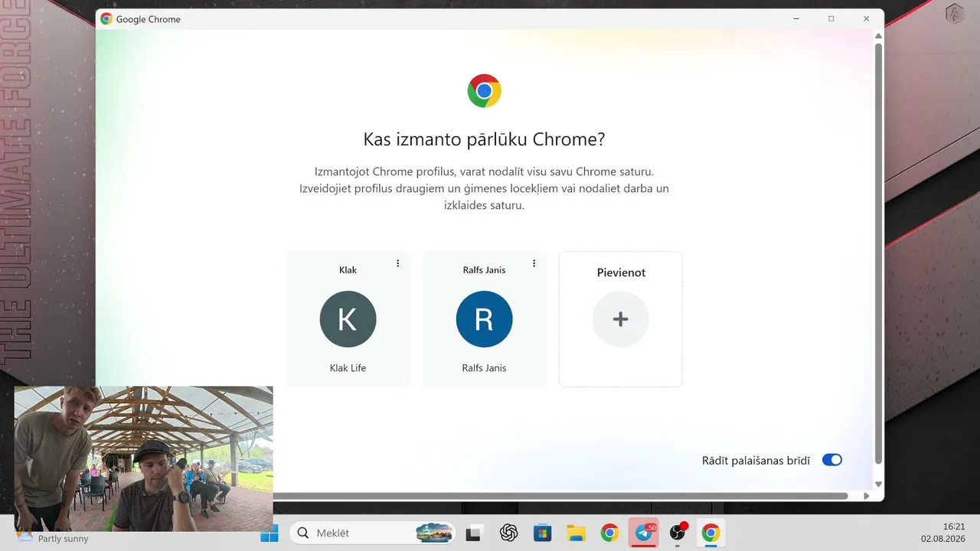Click the active Chrome taskbar icon
The width and height of the screenshot is (980, 551).
coord(711,533)
